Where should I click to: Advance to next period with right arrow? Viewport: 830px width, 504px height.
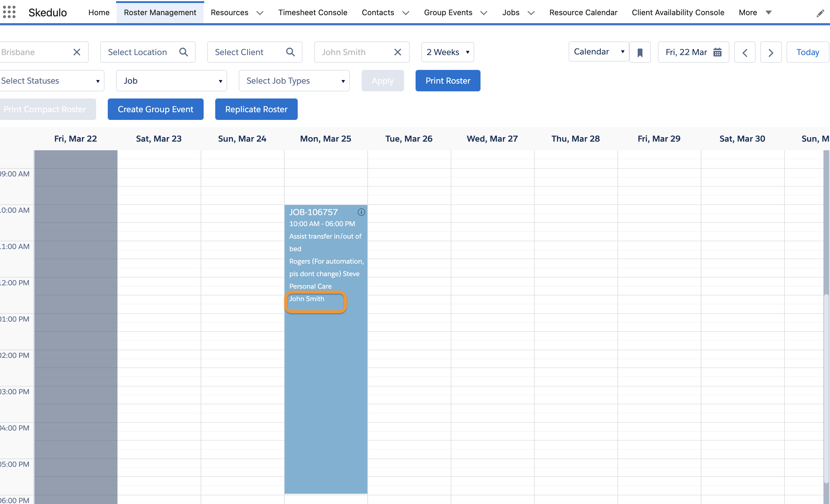point(771,52)
